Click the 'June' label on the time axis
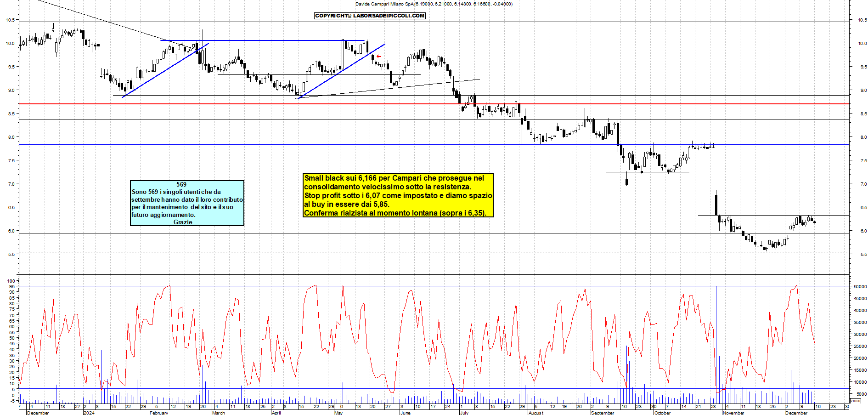Viewport: 868px width, 415px height. coord(406,413)
